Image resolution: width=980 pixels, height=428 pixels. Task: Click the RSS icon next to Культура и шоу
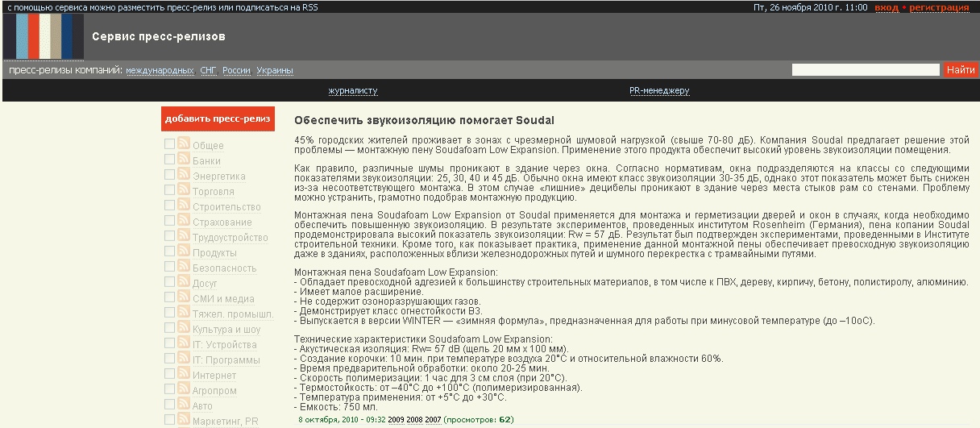[184, 328]
